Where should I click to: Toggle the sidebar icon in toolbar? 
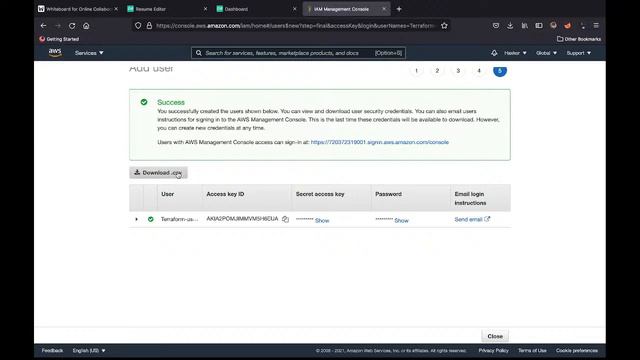click(539, 26)
